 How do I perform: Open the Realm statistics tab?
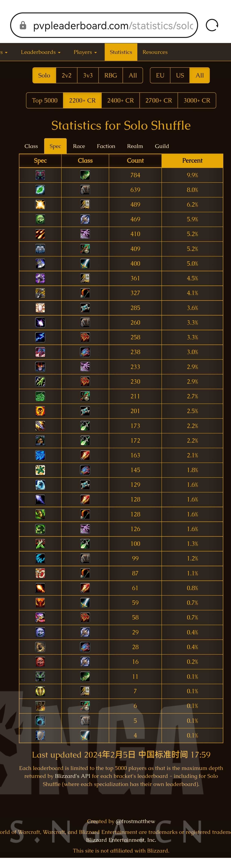coord(135,146)
